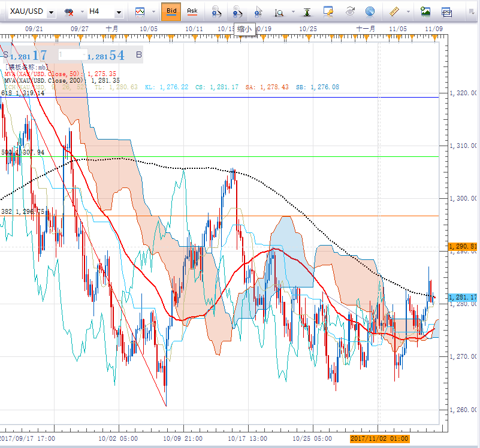Image resolution: width=480 pixels, height=448 pixels.
Task: Expand the H4 timeframe dropdown
Action: pyautogui.click(x=119, y=12)
